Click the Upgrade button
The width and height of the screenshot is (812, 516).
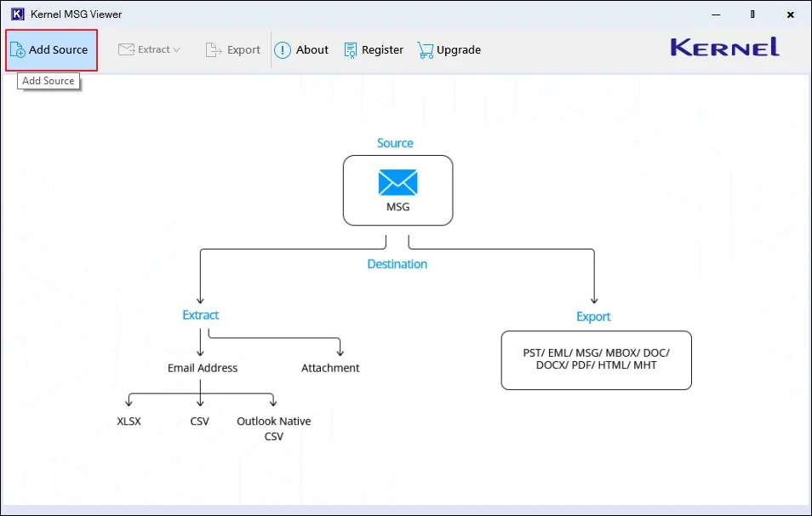449,49
